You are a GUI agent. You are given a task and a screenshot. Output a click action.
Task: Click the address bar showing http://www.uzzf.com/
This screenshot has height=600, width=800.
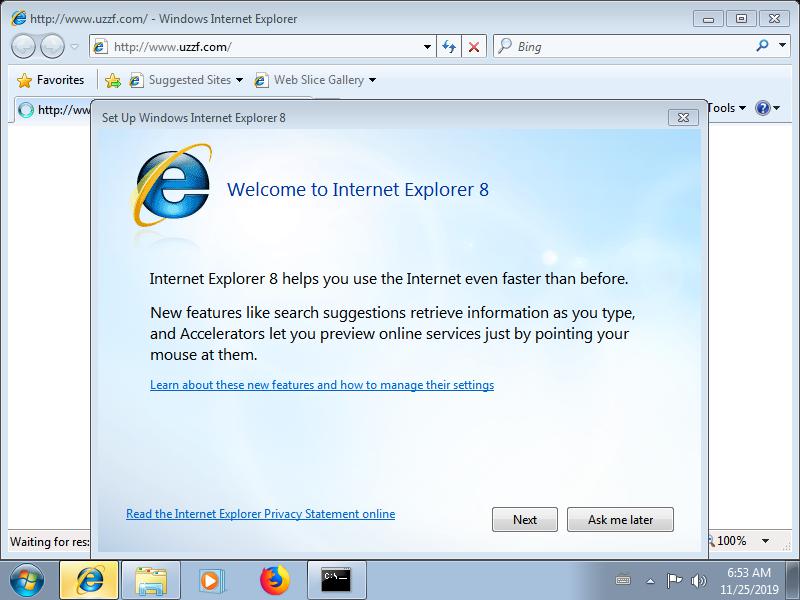point(263,47)
